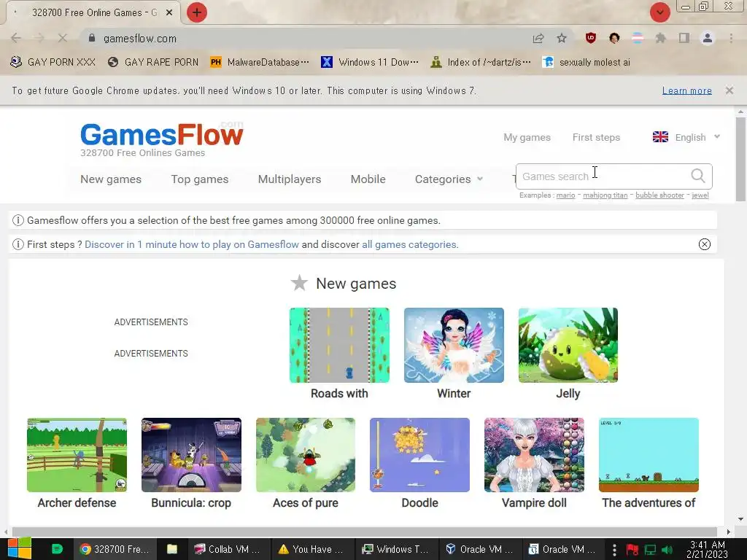Viewport: 747px width, 560px height.
Task: Open My games in the header
Action: (x=527, y=137)
